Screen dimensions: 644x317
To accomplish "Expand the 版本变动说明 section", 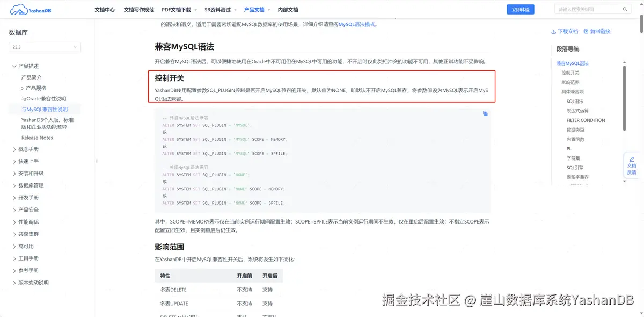I will click(14, 283).
